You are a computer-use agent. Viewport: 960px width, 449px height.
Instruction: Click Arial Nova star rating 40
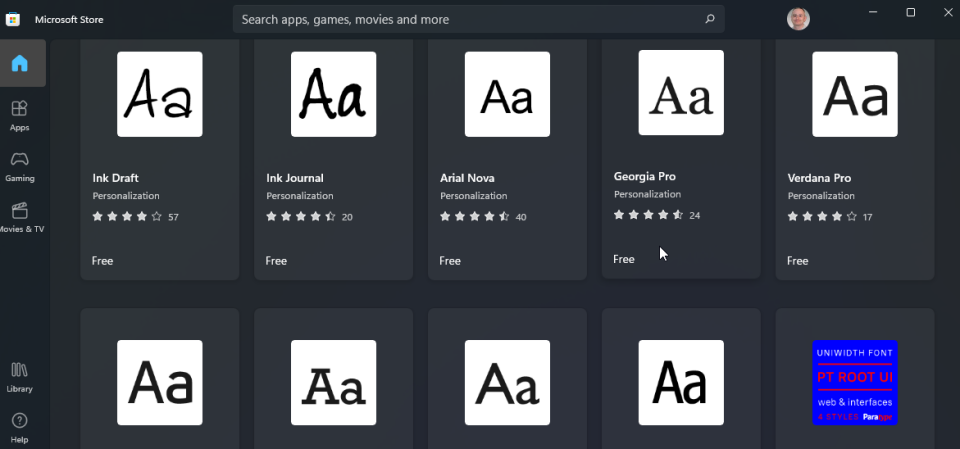tap(483, 217)
